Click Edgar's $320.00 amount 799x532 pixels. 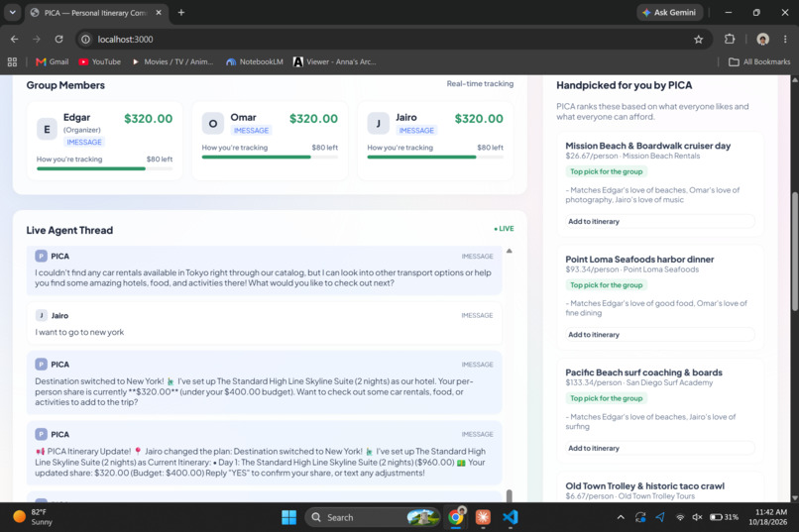(149, 119)
